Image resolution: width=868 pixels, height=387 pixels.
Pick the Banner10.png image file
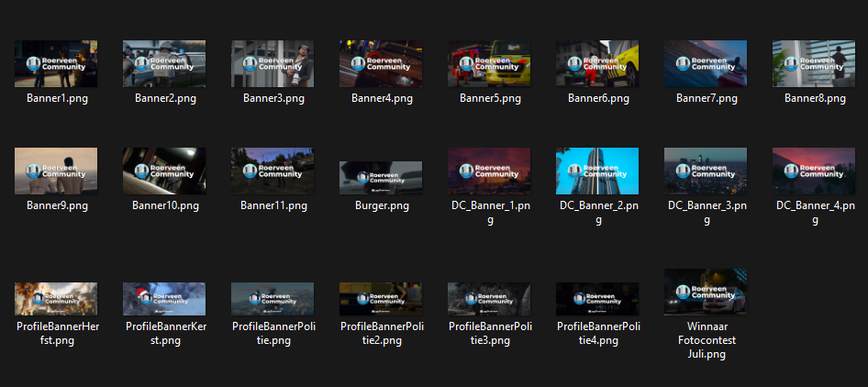pyautogui.click(x=164, y=171)
